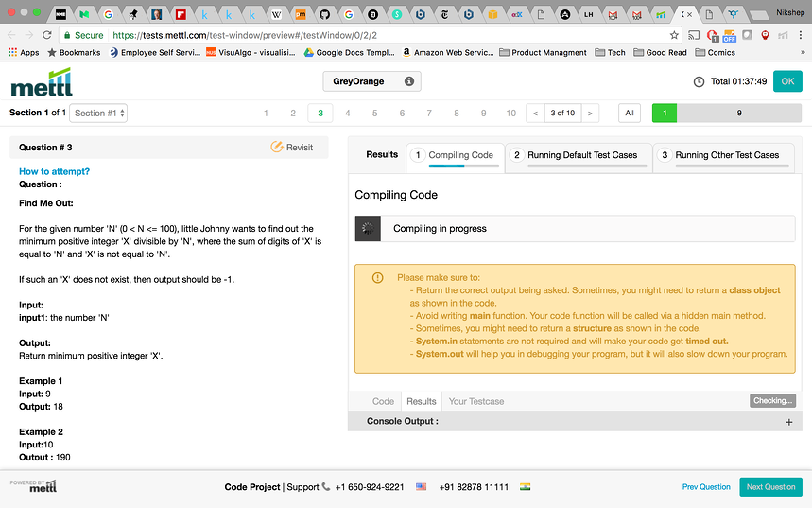The image size is (812, 508).
Task: Click the mettl logo
Action: [x=42, y=83]
